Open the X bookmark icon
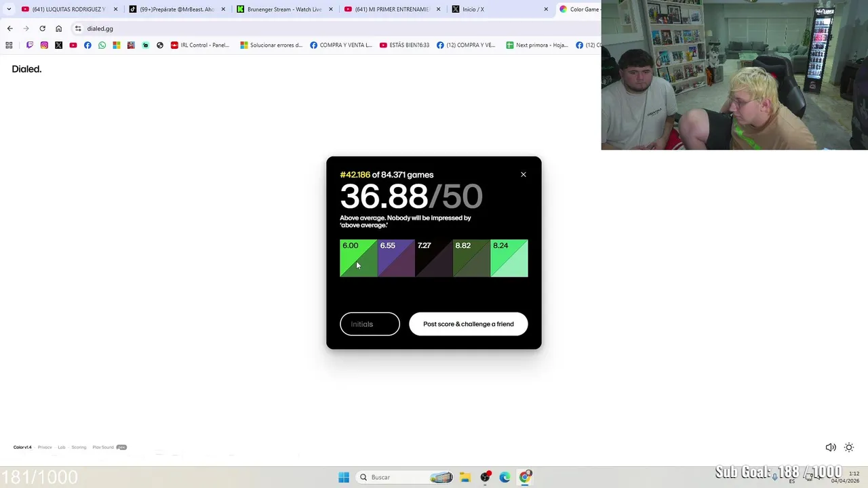 pos(58,45)
